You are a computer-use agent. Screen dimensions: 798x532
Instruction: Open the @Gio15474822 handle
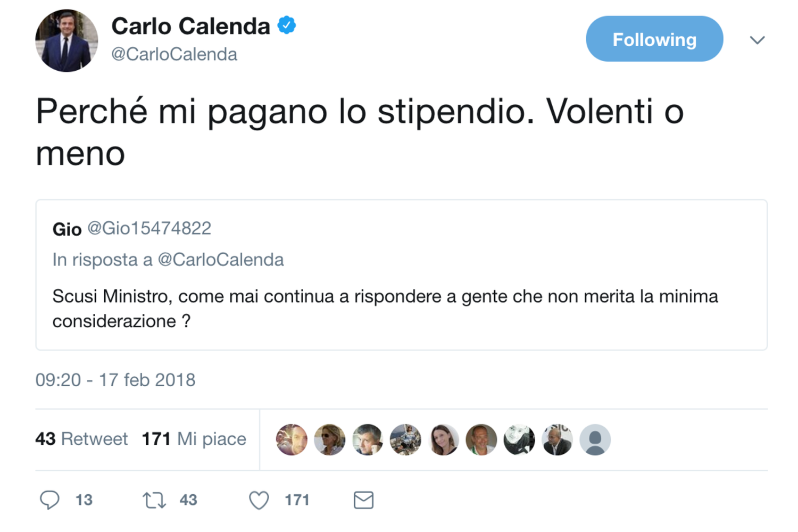pos(149,228)
